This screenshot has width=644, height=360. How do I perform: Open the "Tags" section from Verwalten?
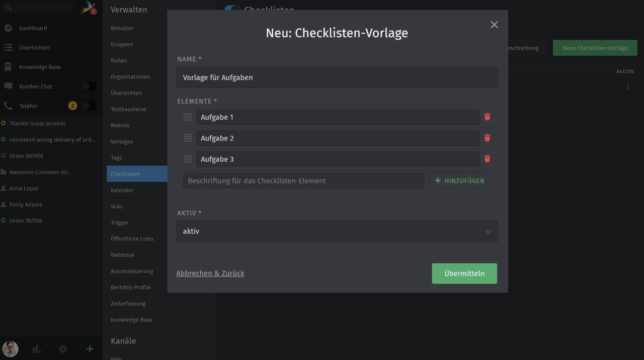pos(116,157)
